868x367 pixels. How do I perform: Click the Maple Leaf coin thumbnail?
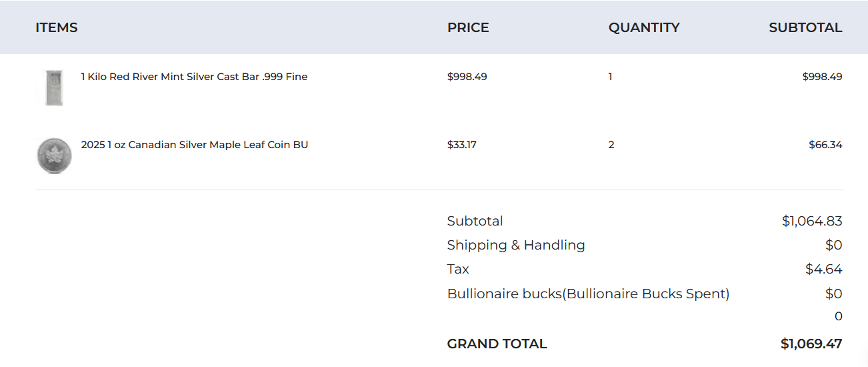(53, 155)
